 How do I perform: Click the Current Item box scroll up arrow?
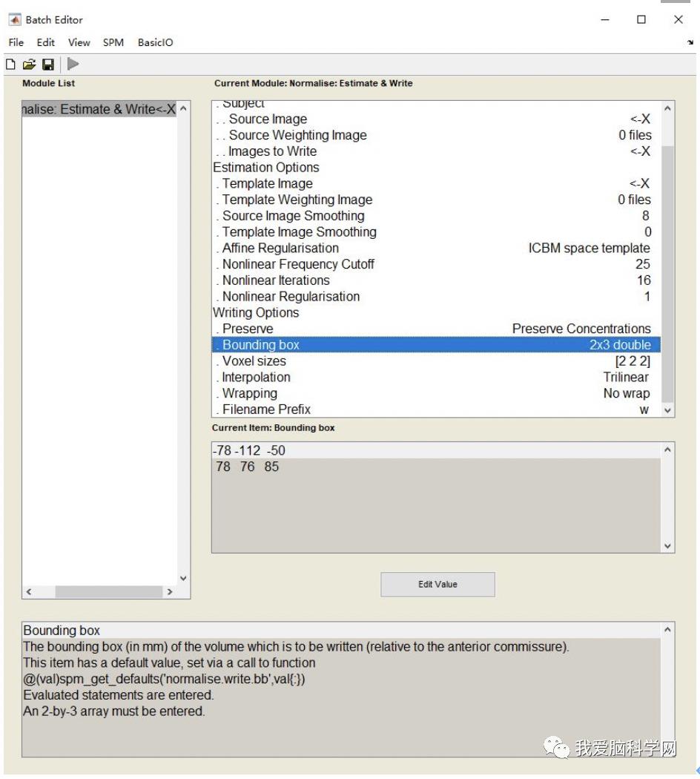pyautogui.click(x=667, y=450)
